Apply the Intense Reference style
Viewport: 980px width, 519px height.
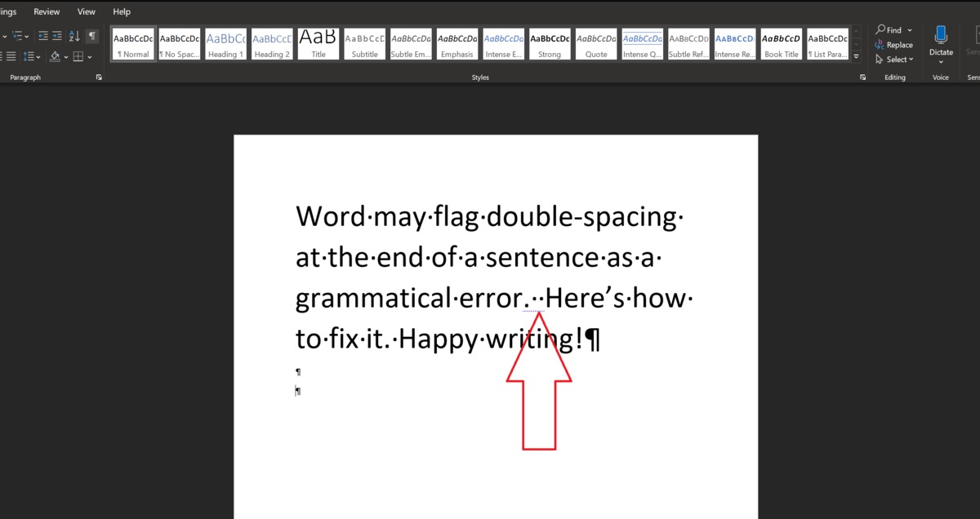point(735,44)
